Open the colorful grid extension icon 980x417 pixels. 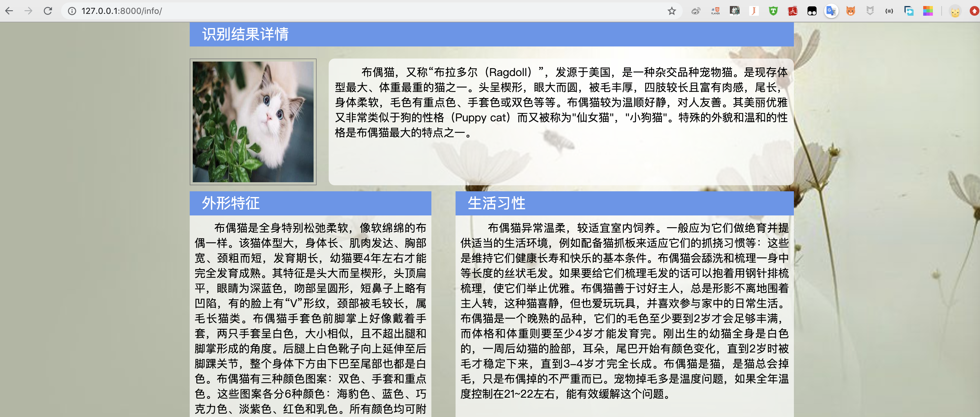(x=928, y=11)
